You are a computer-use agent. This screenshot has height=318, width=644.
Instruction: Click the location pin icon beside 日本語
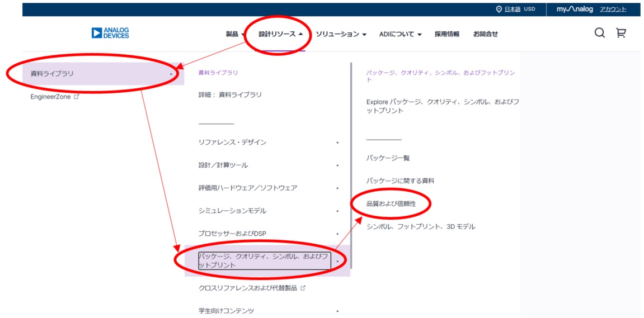(x=499, y=10)
